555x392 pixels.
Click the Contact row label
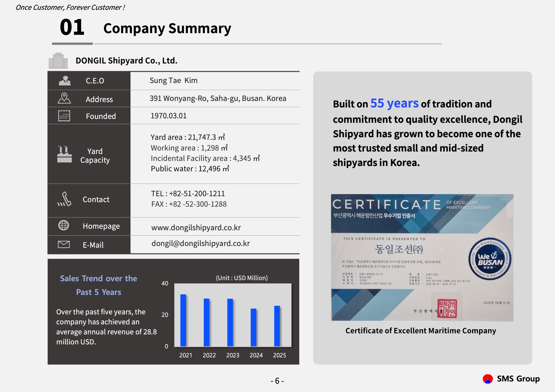96,200
